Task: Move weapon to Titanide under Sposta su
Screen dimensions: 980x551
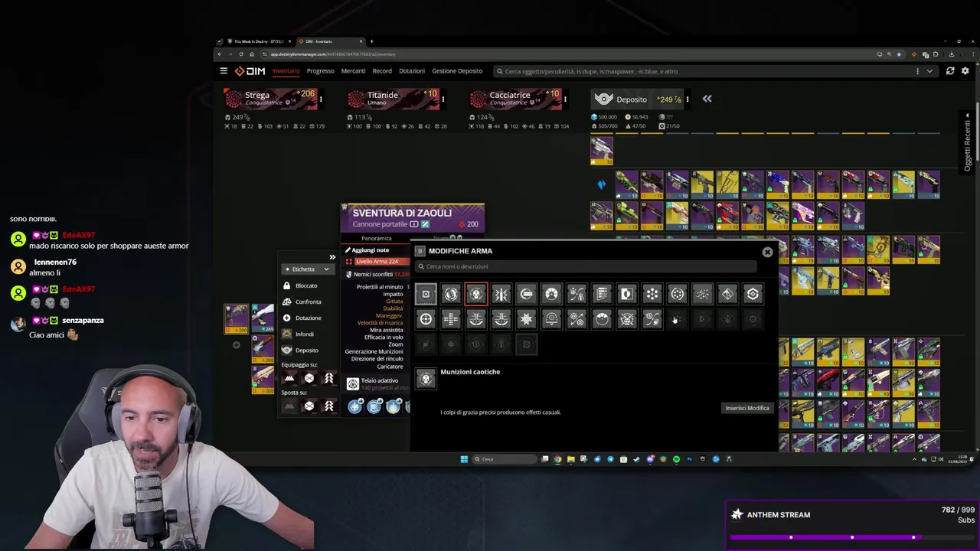Action: click(309, 406)
